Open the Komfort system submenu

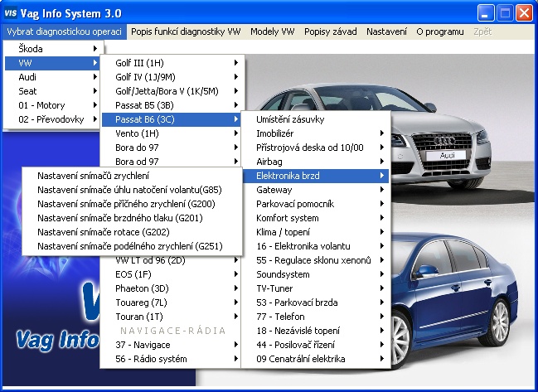pyautogui.click(x=316, y=217)
